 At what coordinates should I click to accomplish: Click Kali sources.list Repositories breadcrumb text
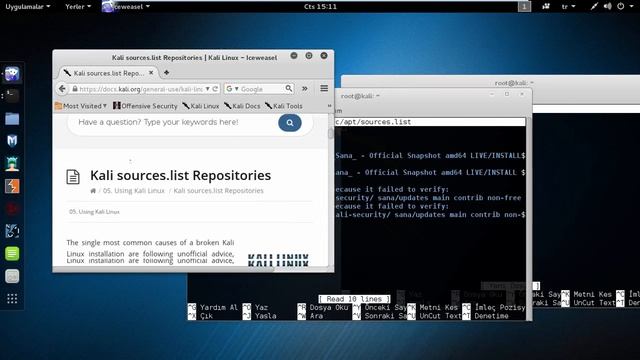218,191
